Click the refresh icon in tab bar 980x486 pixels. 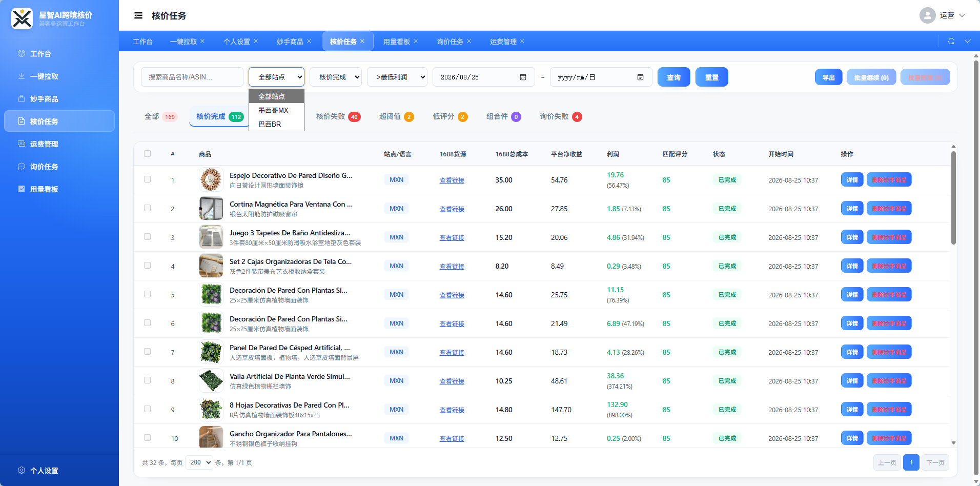pos(951,41)
